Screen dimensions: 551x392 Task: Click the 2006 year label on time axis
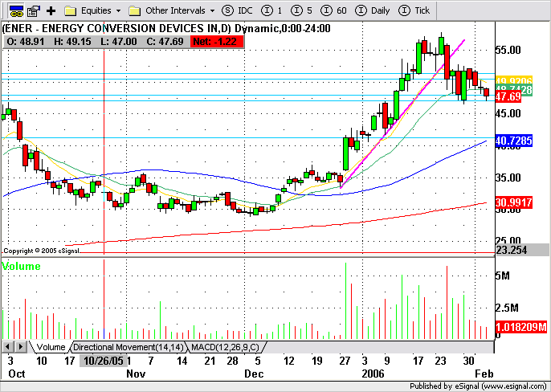tap(373, 374)
